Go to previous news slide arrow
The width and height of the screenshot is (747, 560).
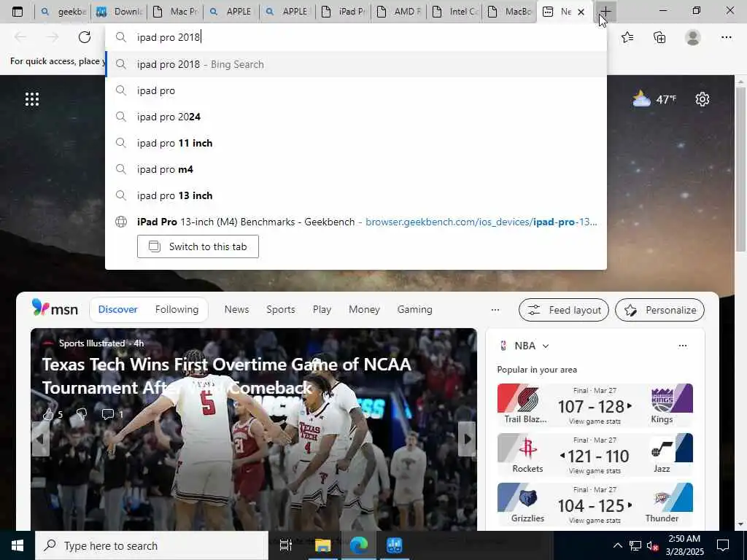[x=40, y=438]
